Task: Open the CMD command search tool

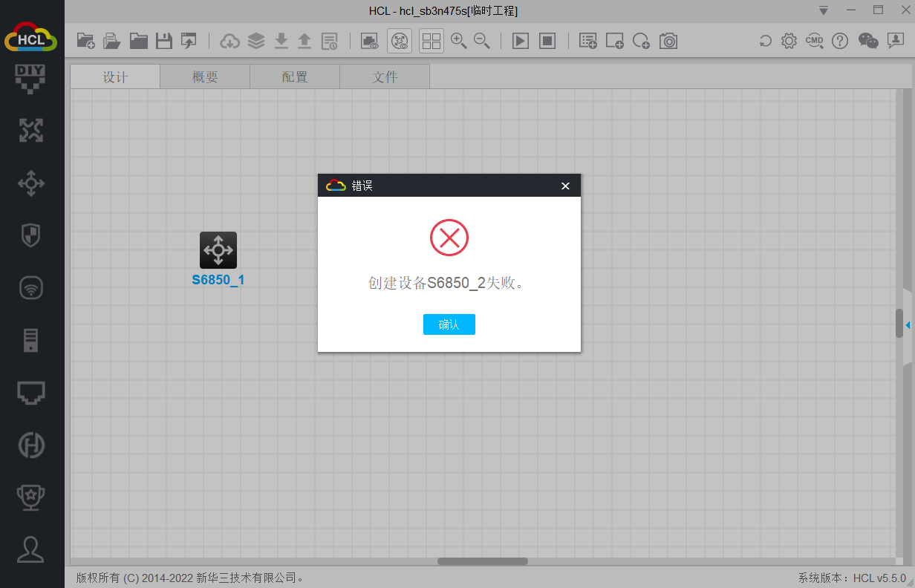Action: point(815,41)
